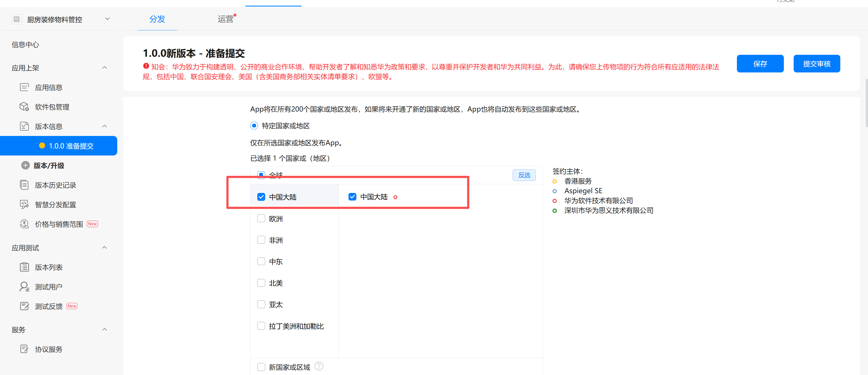The height and width of the screenshot is (375, 868).
Task: Click the page vertical scrollbar
Action: coord(866,103)
